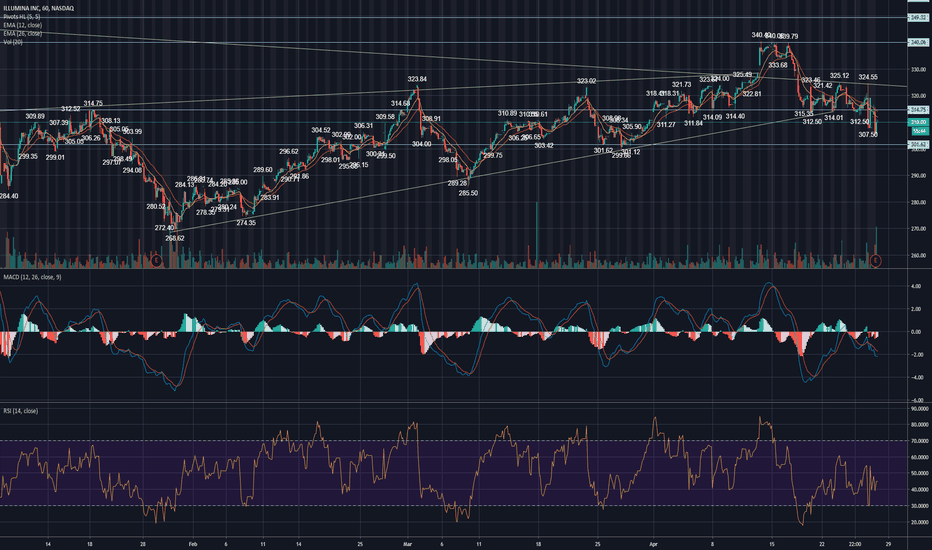932x550 pixels.
Task: Select the EMA (26, close) indicator legend
Action: click(x=23, y=34)
